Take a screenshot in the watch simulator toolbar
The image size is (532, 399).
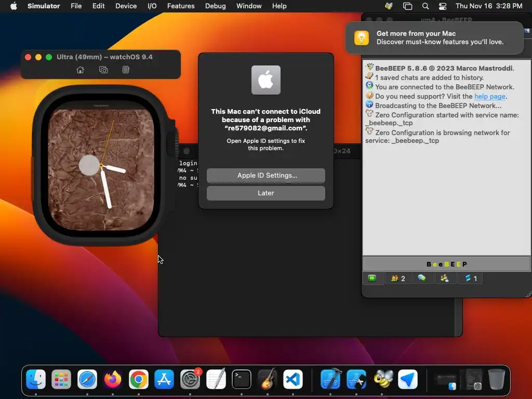click(103, 70)
